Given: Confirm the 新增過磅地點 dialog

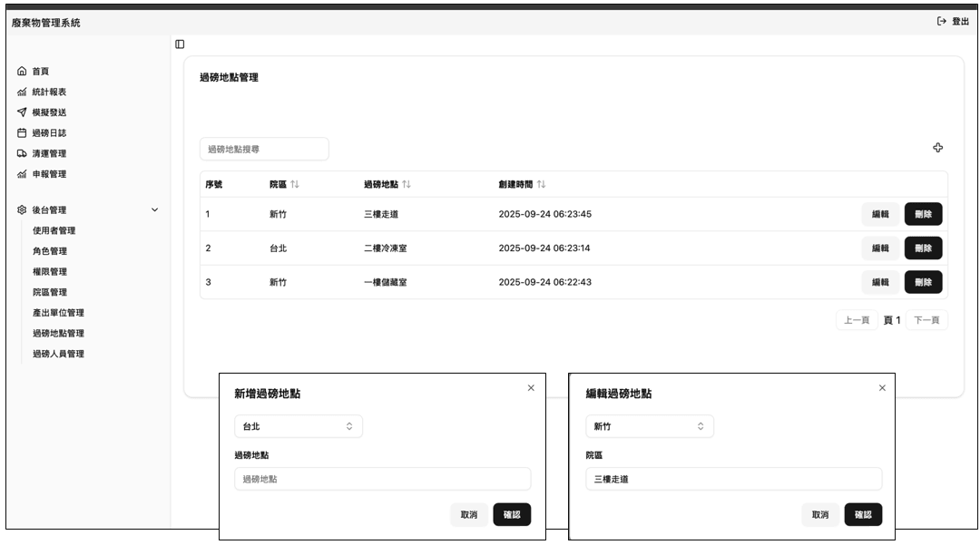Looking at the screenshot, I should [512, 514].
